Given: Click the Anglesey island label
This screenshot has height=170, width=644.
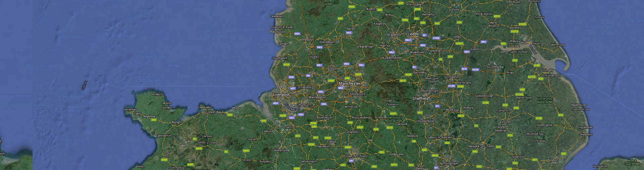Looking at the screenshot, I should pyautogui.click(x=149, y=117).
